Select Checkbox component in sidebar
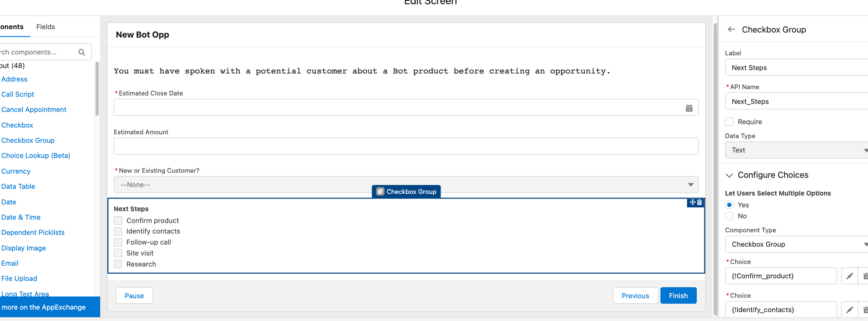This screenshot has height=321, width=868. [x=17, y=125]
